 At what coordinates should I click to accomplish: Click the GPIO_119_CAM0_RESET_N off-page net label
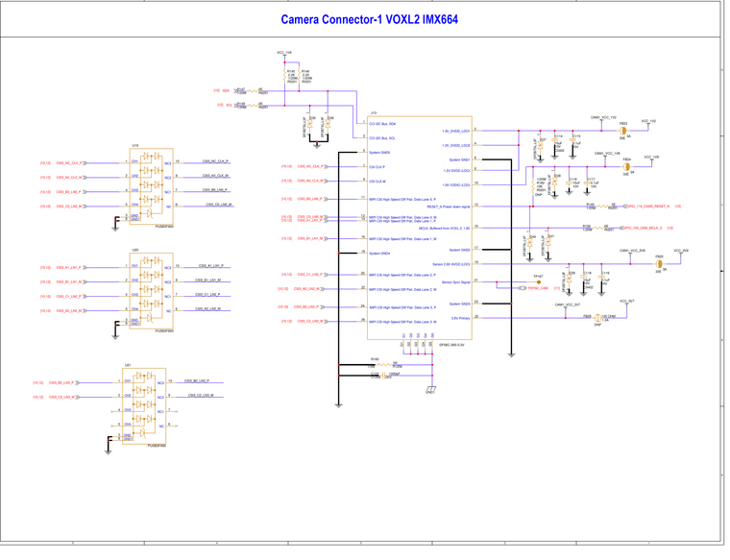point(647,206)
